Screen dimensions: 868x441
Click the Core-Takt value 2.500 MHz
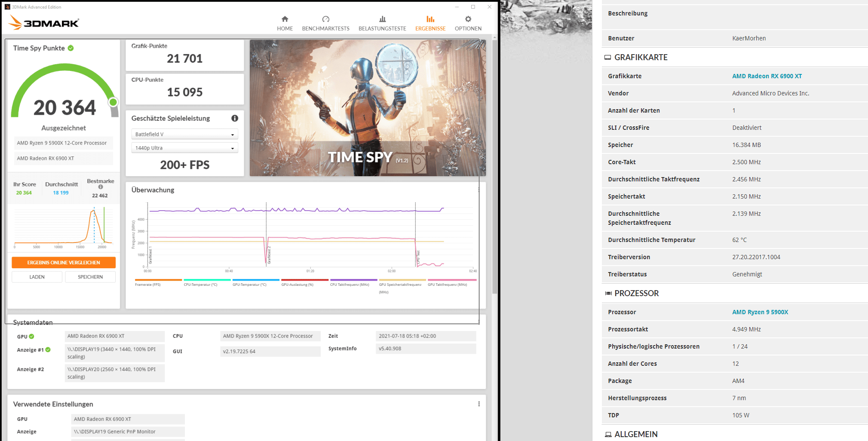coord(746,162)
